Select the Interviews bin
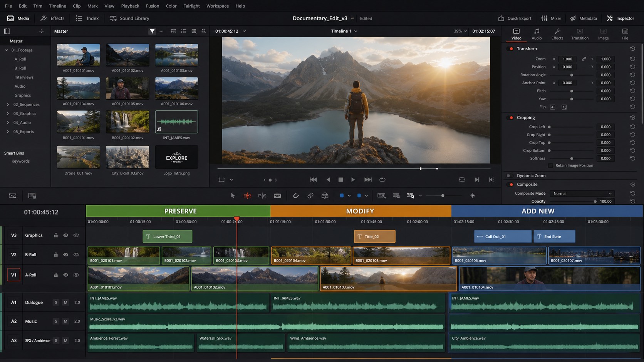The image size is (644, 362). pos(24,77)
